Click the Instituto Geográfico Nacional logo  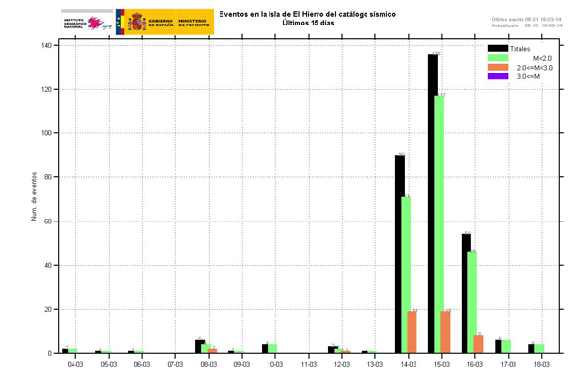click(x=86, y=23)
